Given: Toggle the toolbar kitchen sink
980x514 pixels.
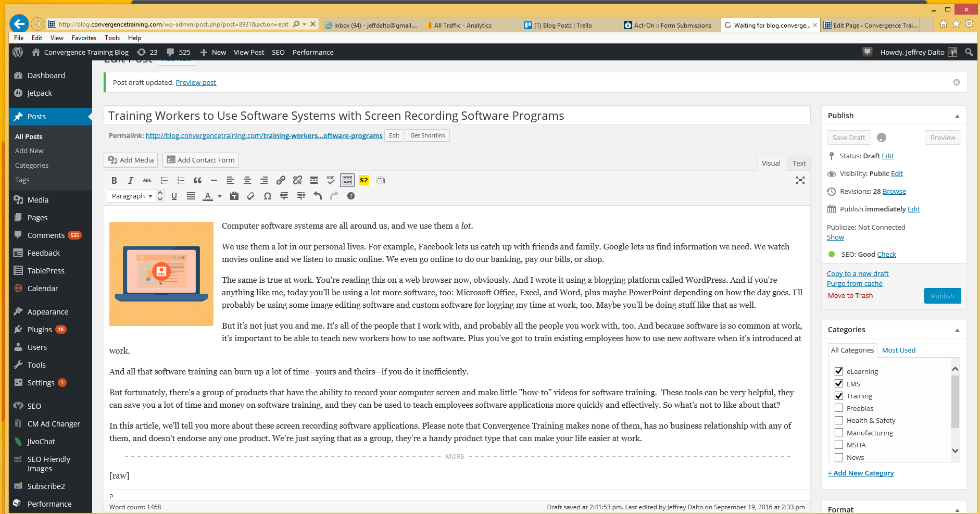Looking at the screenshot, I should pyautogui.click(x=347, y=180).
